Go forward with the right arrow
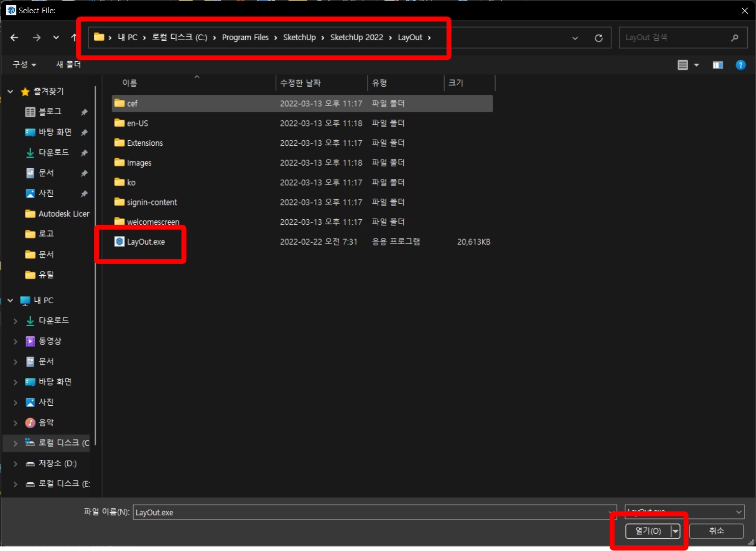 click(36, 37)
